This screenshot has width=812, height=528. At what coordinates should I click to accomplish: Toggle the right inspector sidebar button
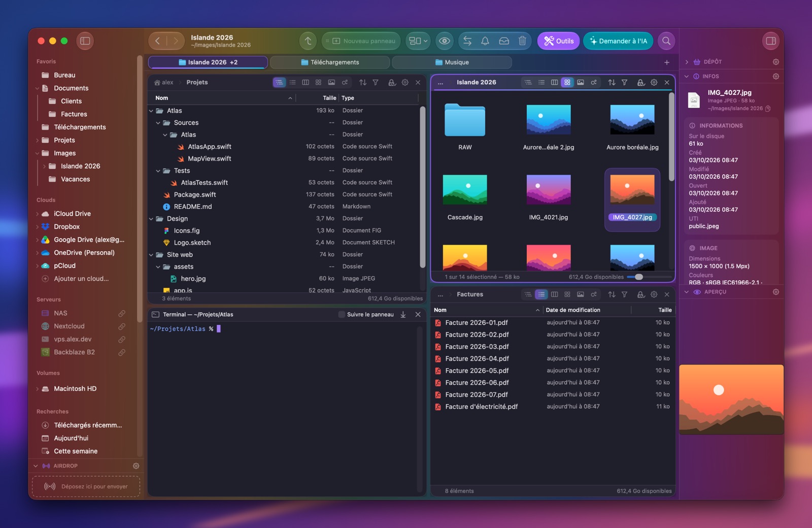pos(771,41)
